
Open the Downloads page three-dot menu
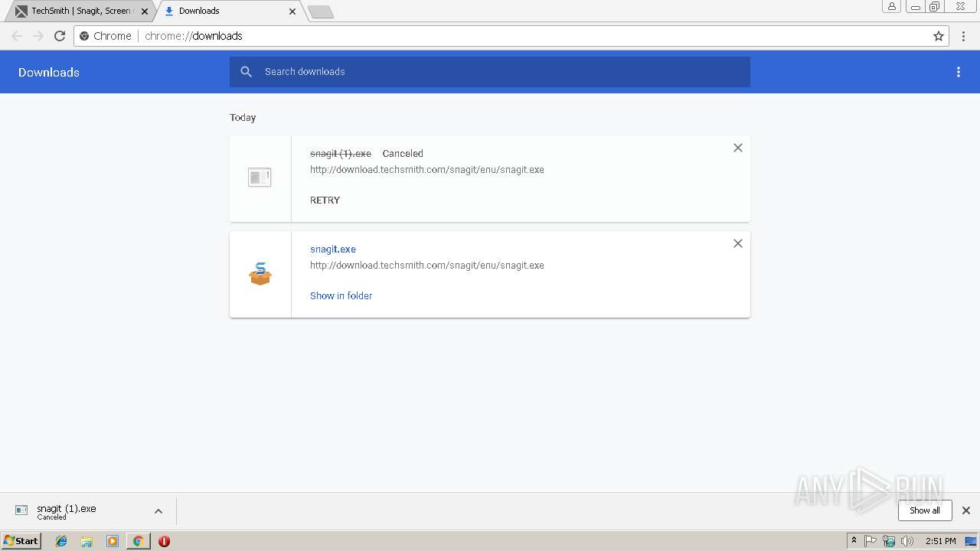pos(959,72)
